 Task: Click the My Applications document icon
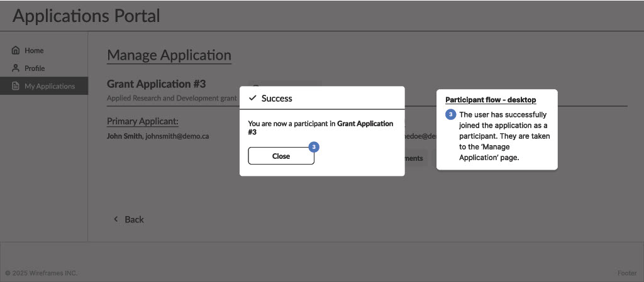point(16,86)
